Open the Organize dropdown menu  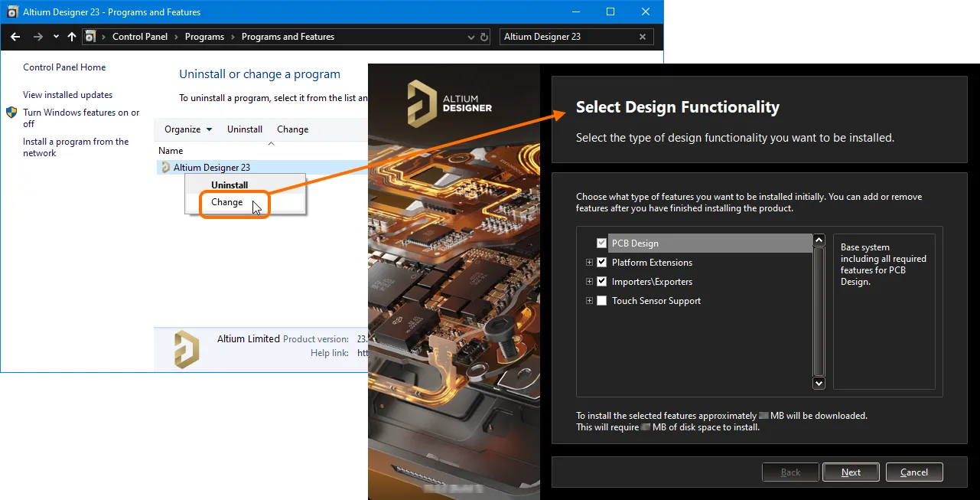click(x=188, y=129)
